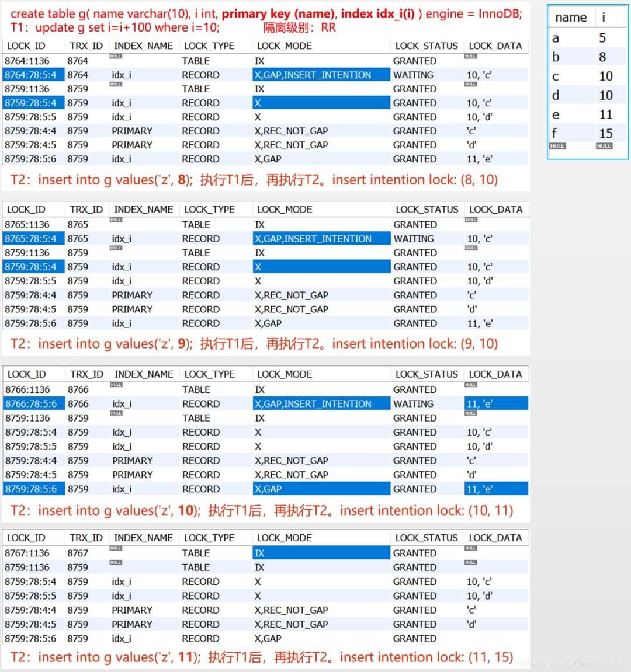The width and height of the screenshot is (631, 672).
Task: Click the NULL badge under the name column
Action: tap(557, 146)
